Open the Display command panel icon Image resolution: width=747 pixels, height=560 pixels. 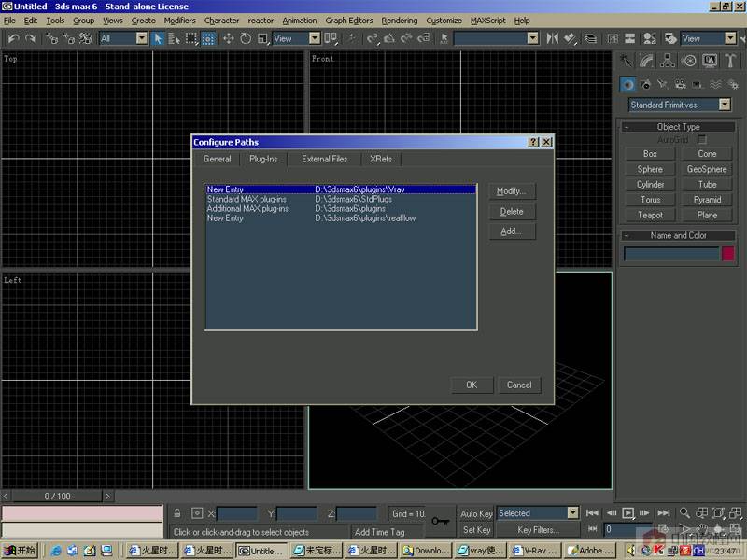click(x=710, y=61)
